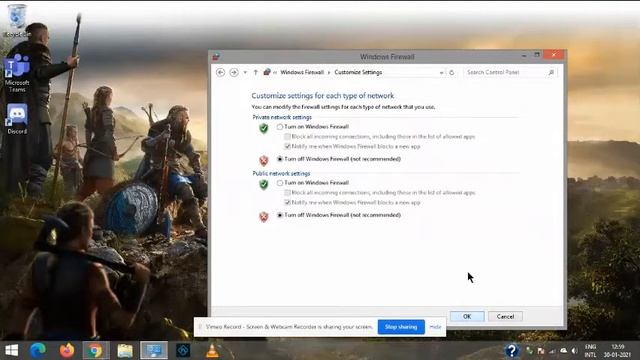Launch VLC media player from taskbar
Viewport: 640px width, 360px height.
point(212,350)
